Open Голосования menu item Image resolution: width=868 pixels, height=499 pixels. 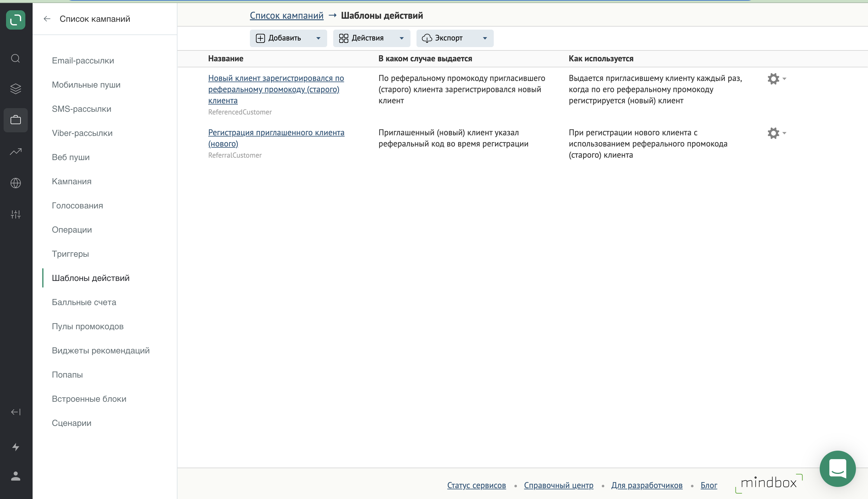point(77,206)
